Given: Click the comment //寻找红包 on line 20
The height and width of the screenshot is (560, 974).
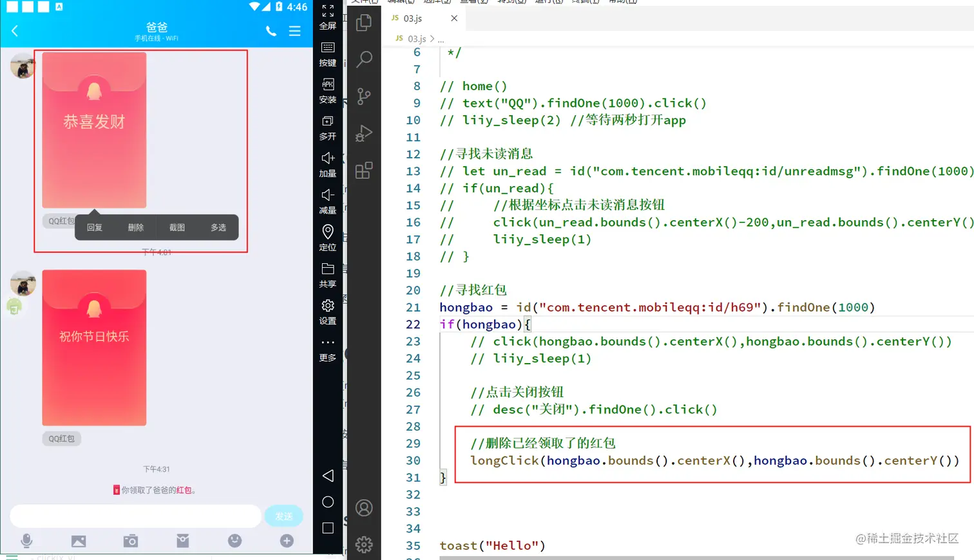Looking at the screenshot, I should (x=473, y=290).
